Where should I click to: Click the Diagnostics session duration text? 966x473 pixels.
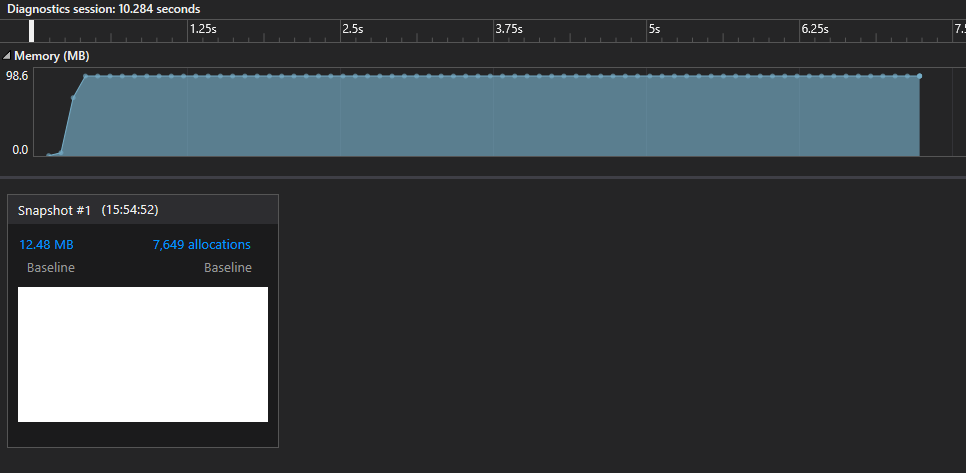pyautogui.click(x=104, y=9)
